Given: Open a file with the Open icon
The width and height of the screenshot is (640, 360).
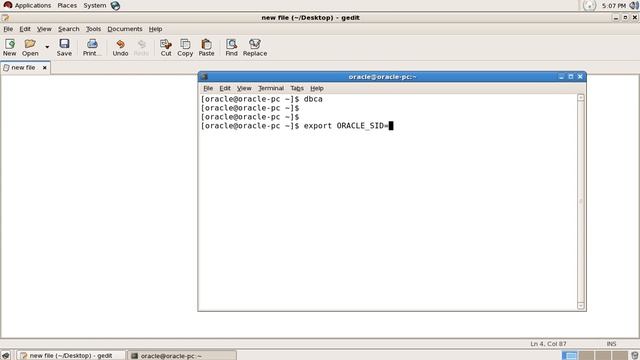Looking at the screenshot, I should click(30, 48).
